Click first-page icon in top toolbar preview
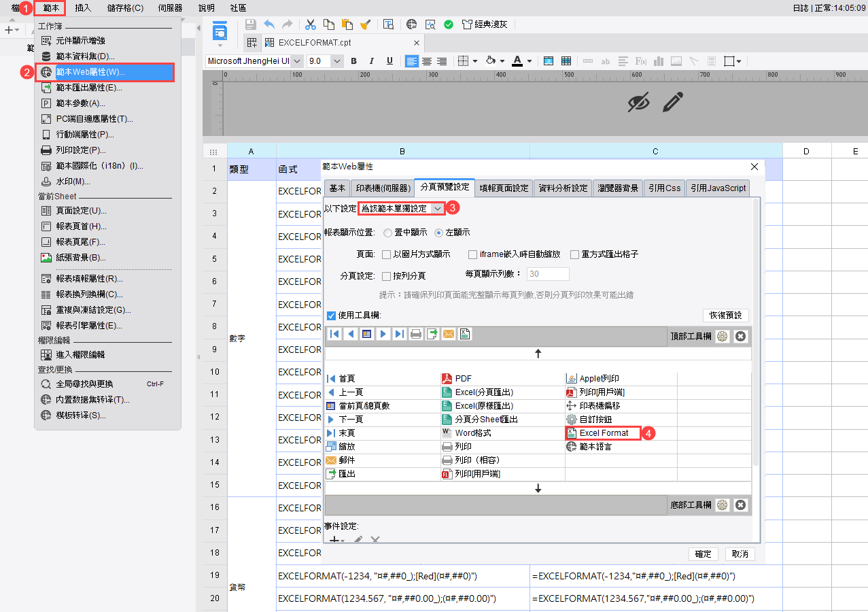The image size is (868, 612). 334,334
